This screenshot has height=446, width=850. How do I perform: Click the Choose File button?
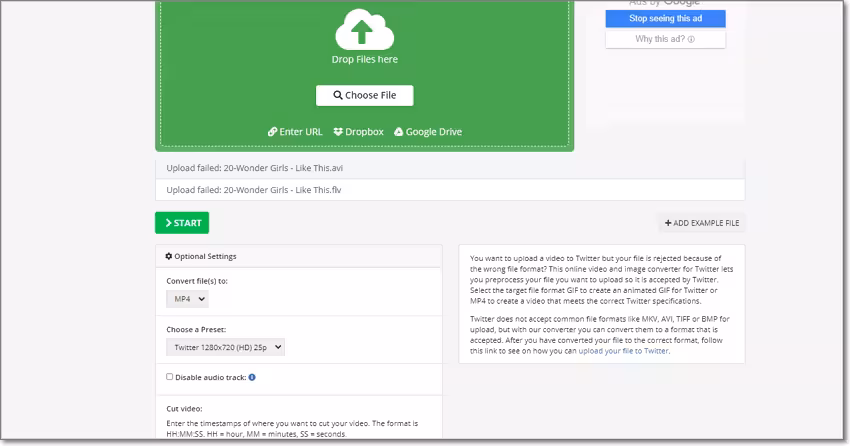click(364, 95)
